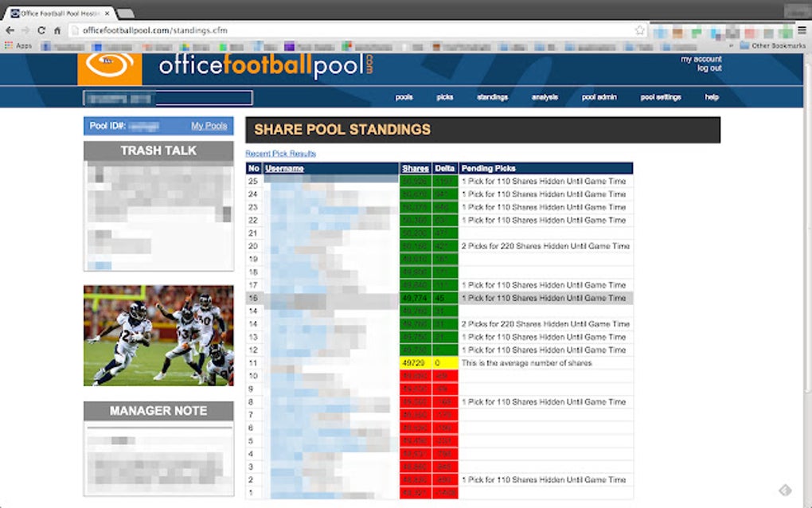
Task: Open the Chrome settings hamburger menu
Action: point(801,29)
